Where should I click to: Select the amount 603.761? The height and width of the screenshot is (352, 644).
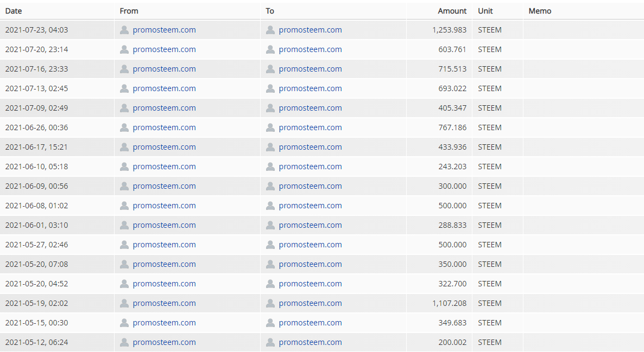452,50
